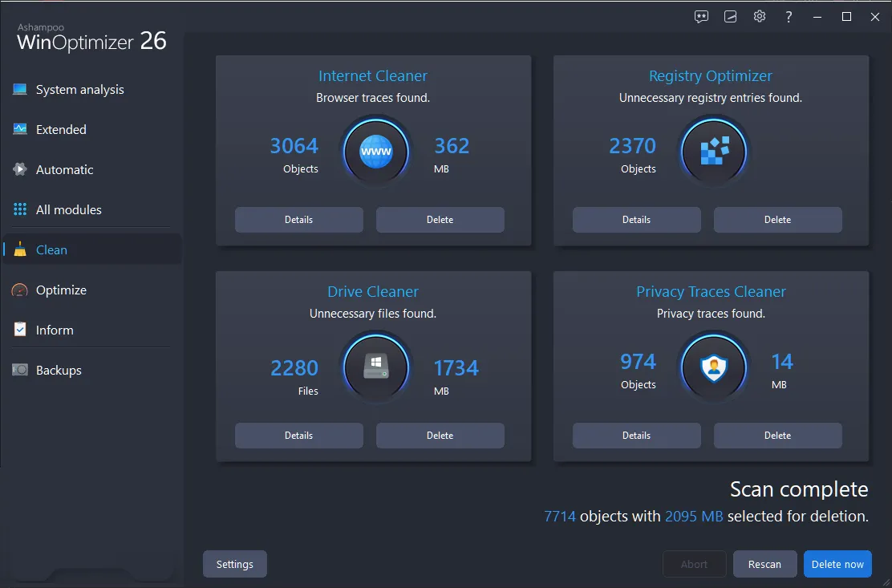Image resolution: width=892 pixels, height=588 pixels.
Task: Click the Drive Cleaner disk icon
Action: point(375,367)
